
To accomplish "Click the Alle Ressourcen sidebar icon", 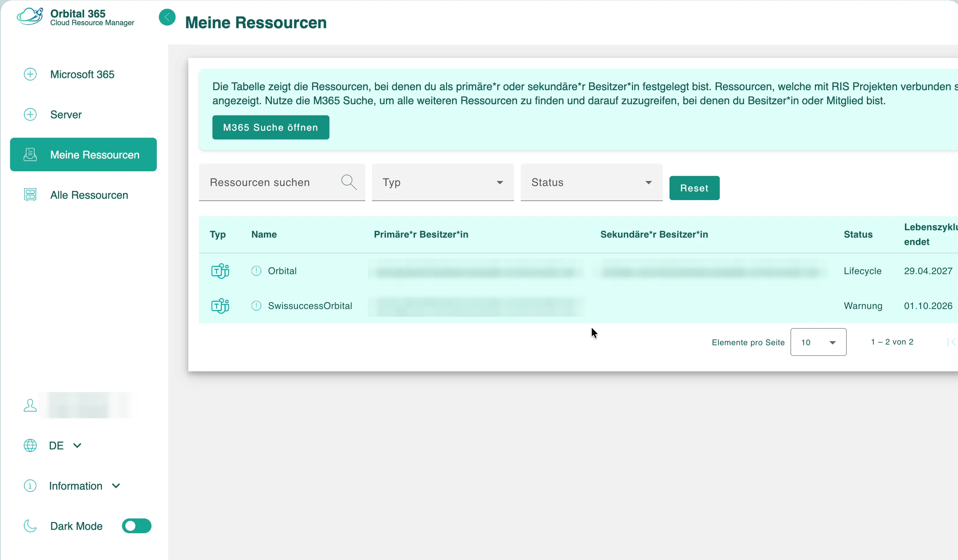I will coord(30,195).
